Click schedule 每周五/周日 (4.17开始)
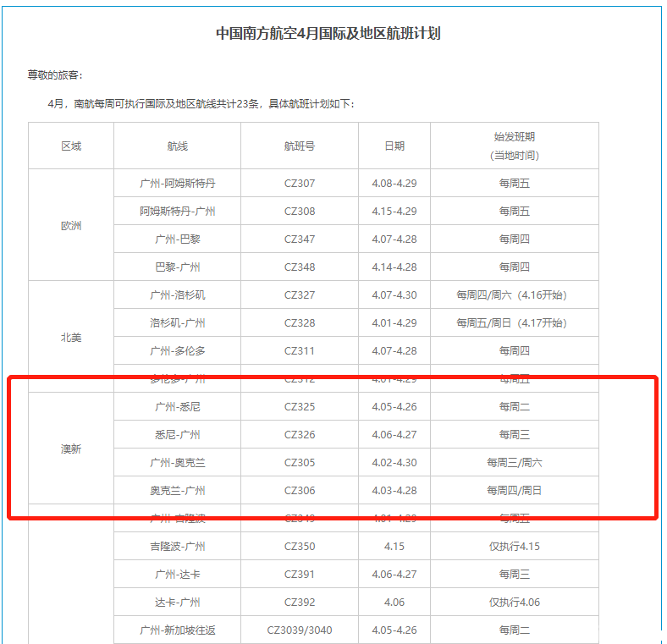The image size is (667, 644). (x=512, y=323)
